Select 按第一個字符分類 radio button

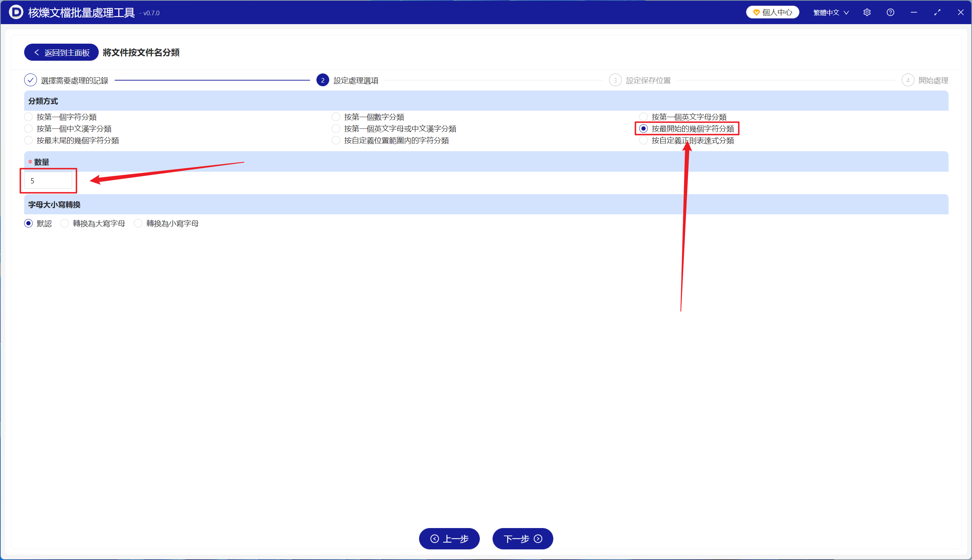[x=28, y=116]
